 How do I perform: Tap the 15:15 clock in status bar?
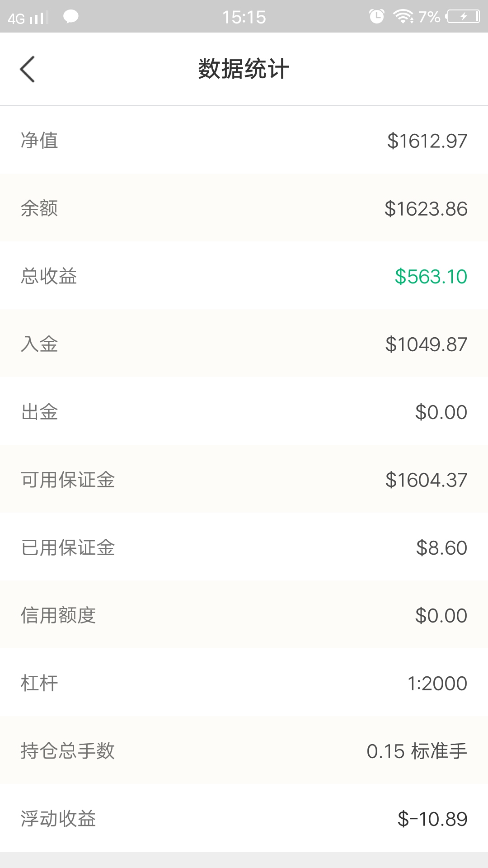tap(244, 17)
